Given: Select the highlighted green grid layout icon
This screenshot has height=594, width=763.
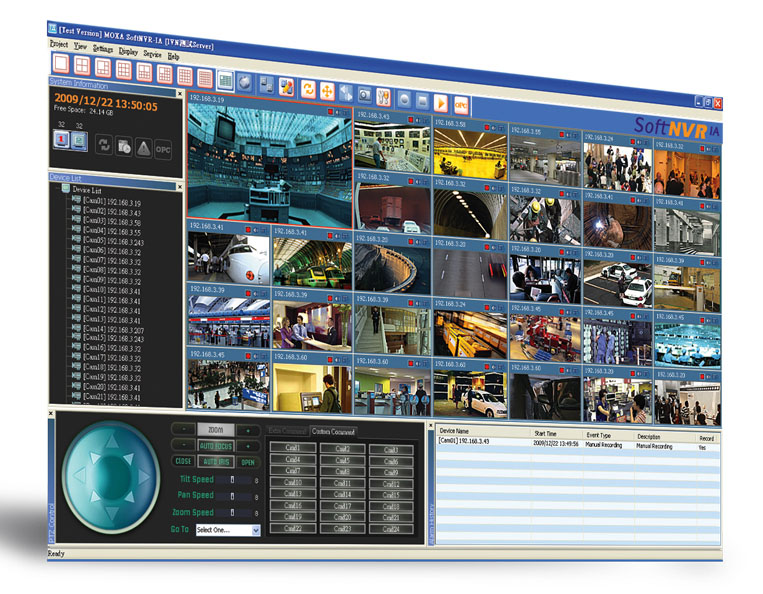Looking at the screenshot, I should pyautogui.click(x=225, y=81).
